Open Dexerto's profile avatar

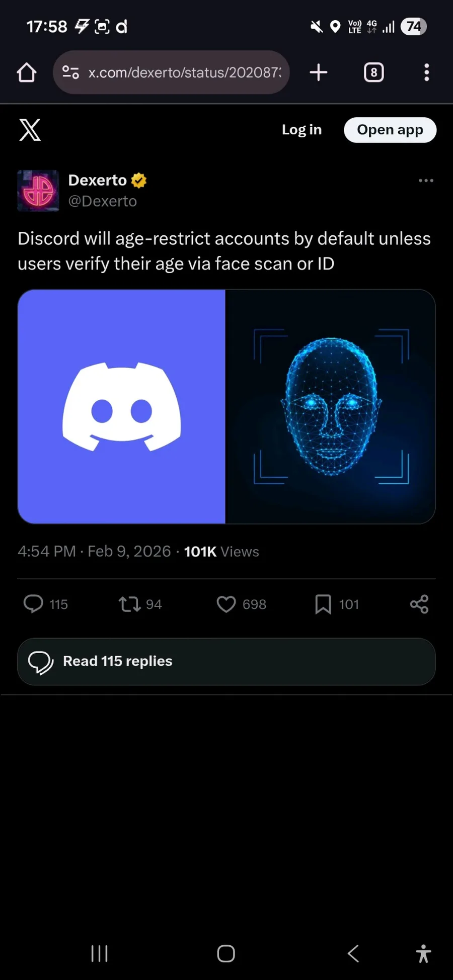[38, 191]
